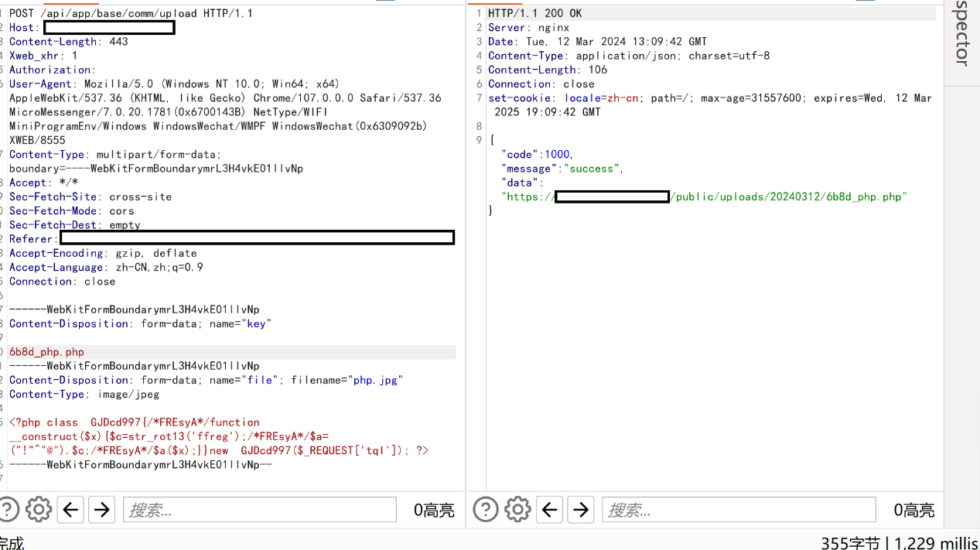Click the request panel 0高亮 match count

434,510
